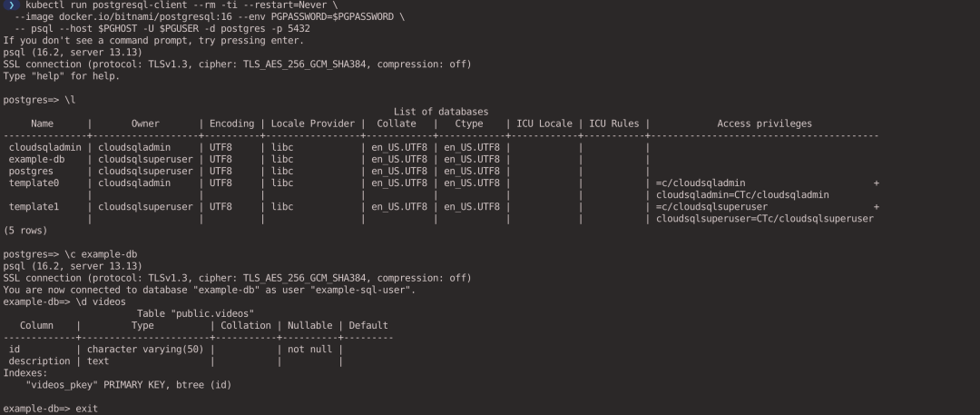Click the template1 database name
This screenshot has width=980, height=415.
[34, 207]
